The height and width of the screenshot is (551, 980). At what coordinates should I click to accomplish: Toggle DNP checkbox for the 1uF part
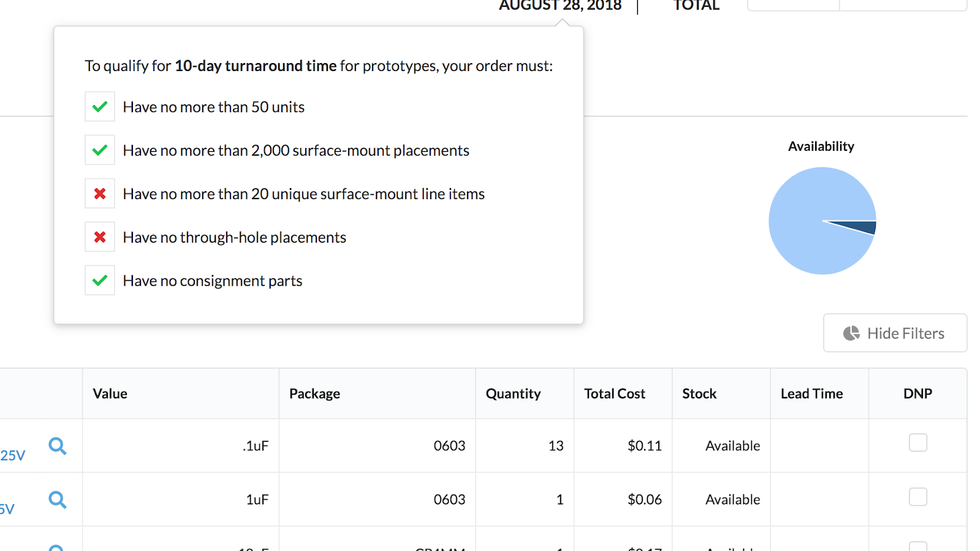[x=917, y=496]
